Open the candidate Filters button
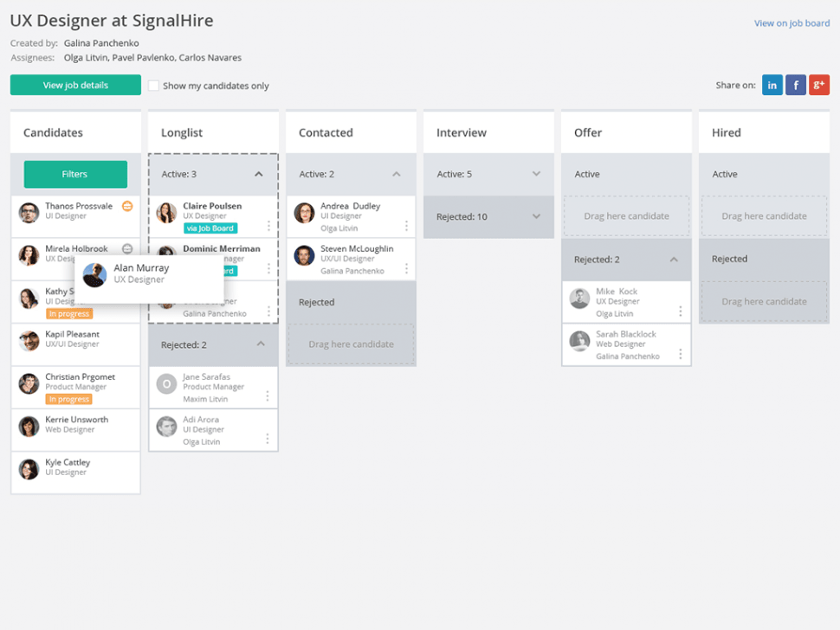 tap(75, 174)
